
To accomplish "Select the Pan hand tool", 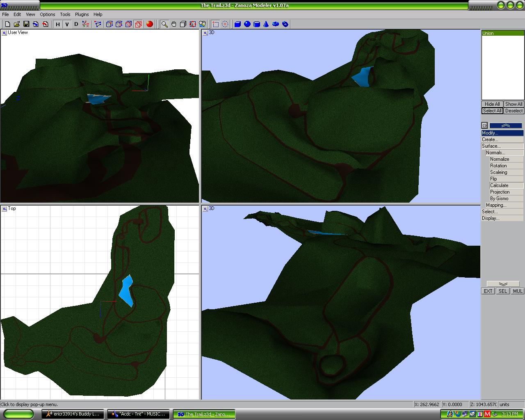I will [x=174, y=24].
